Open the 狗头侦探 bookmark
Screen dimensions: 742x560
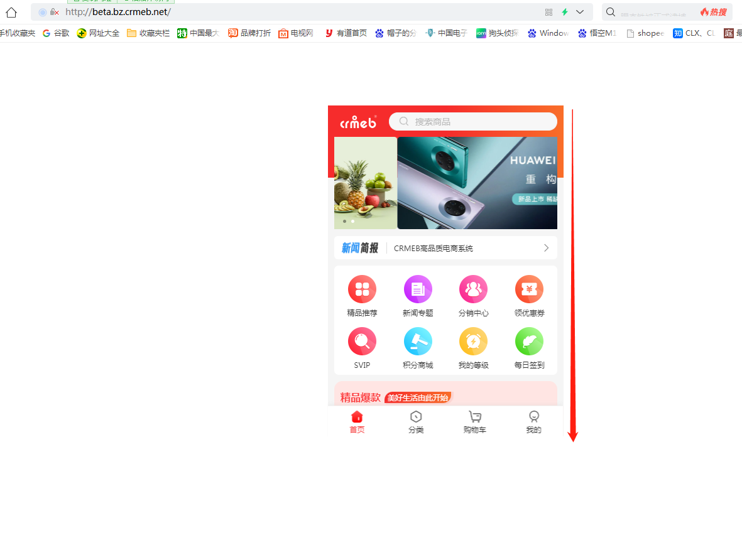498,33
